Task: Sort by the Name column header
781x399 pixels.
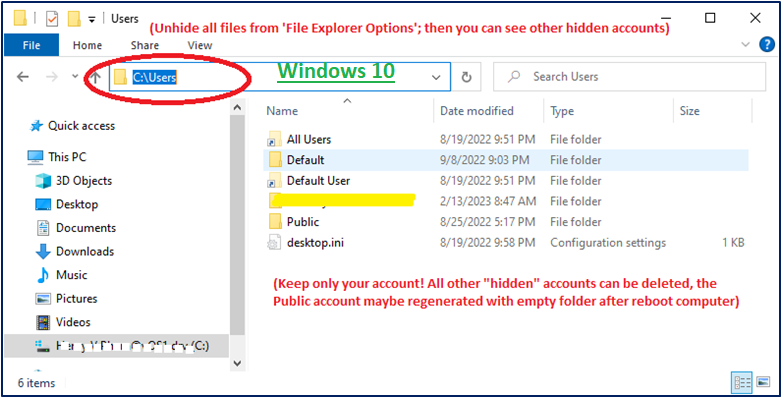Action: [282, 111]
